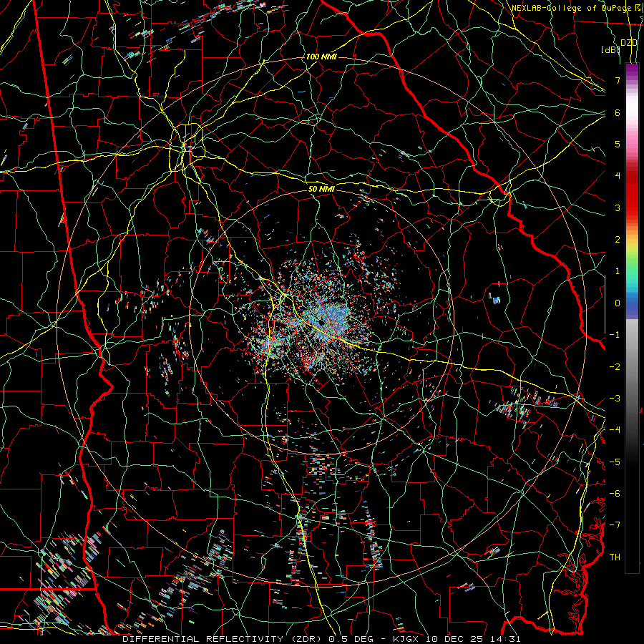Click the -6 value on color scale
The height and width of the screenshot is (644, 644).
tap(615, 494)
